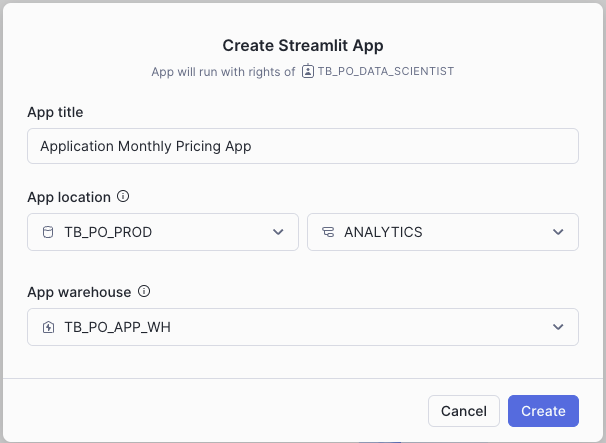606x443 pixels.
Task: Click the database icon in the TB_PO_PROD field
Action: tap(48, 232)
